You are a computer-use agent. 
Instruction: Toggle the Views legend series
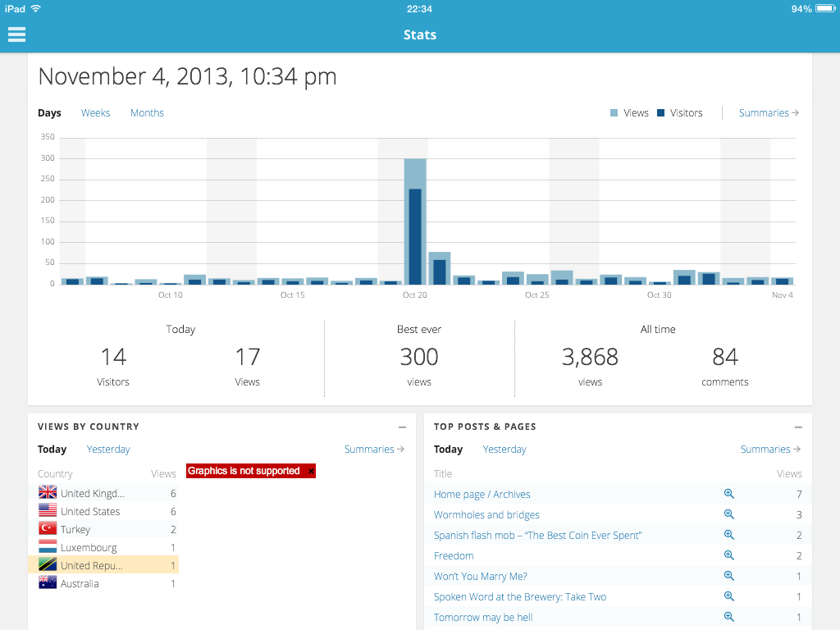[x=629, y=113]
